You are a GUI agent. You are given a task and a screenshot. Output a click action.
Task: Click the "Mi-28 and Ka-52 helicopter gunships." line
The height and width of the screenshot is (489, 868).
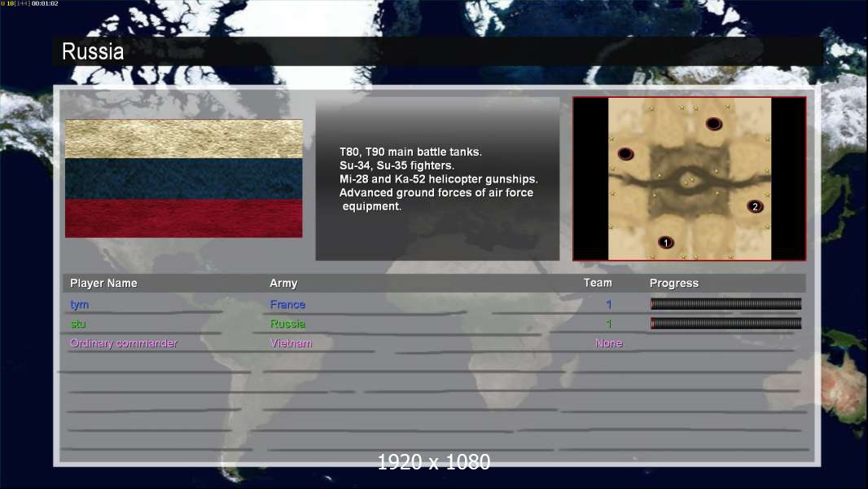438,178
